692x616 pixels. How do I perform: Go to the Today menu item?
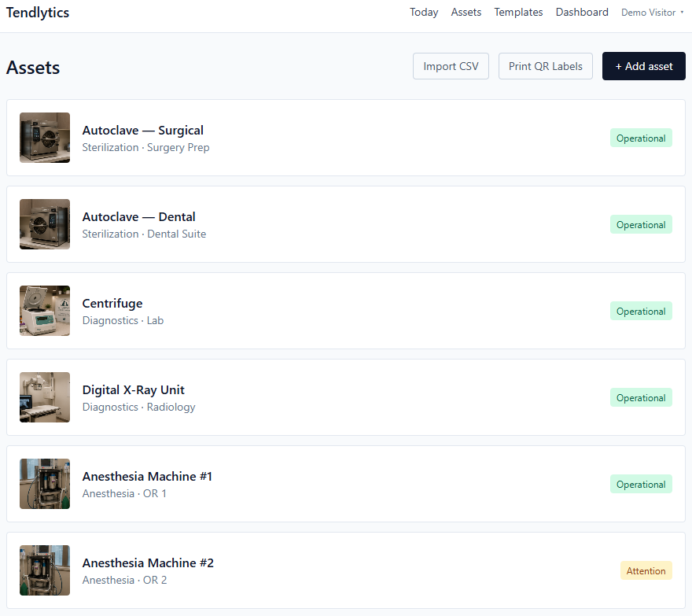[x=424, y=13]
